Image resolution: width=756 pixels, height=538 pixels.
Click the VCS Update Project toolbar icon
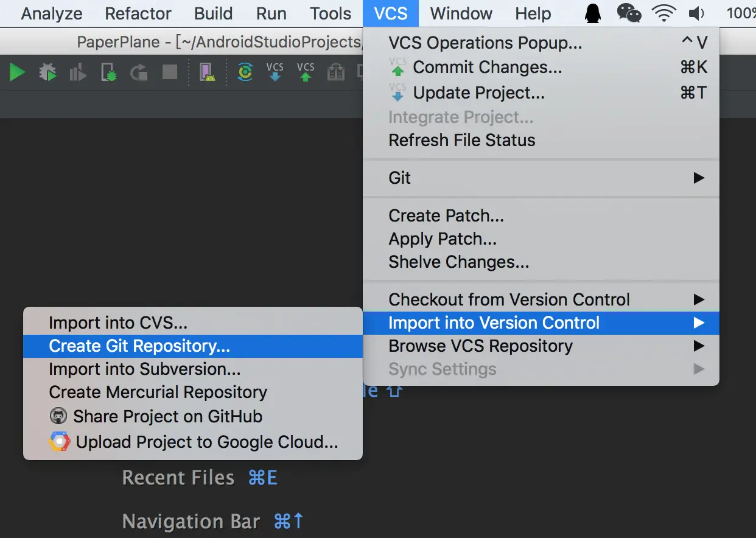tap(275, 72)
